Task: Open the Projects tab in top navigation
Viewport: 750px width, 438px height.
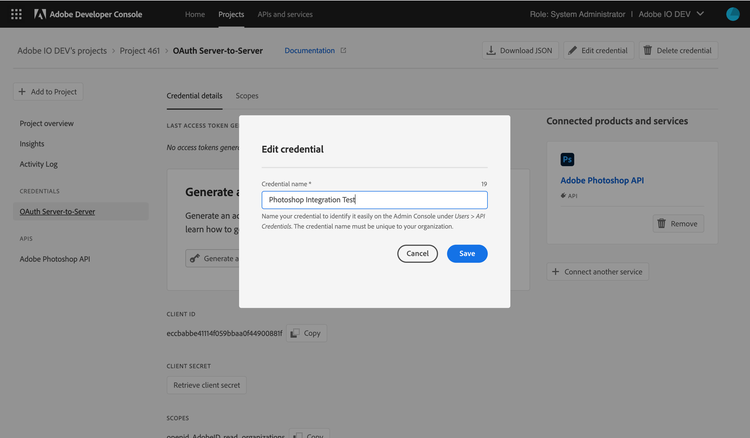Action: click(x=230, y=14)
